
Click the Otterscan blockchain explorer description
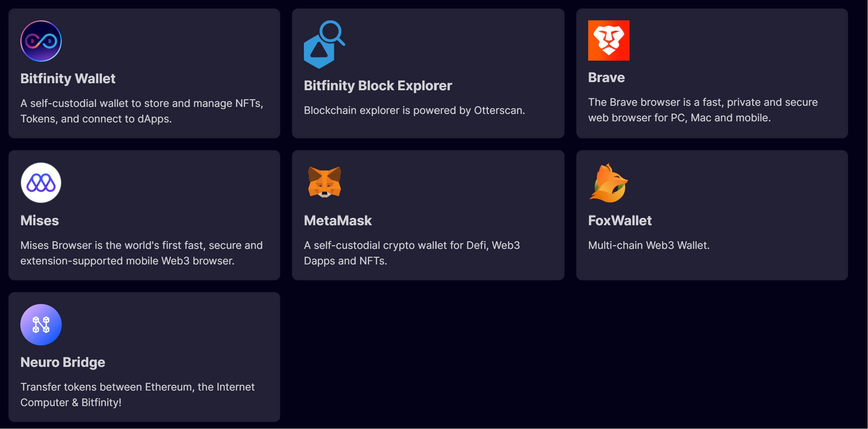click(414, 110)
